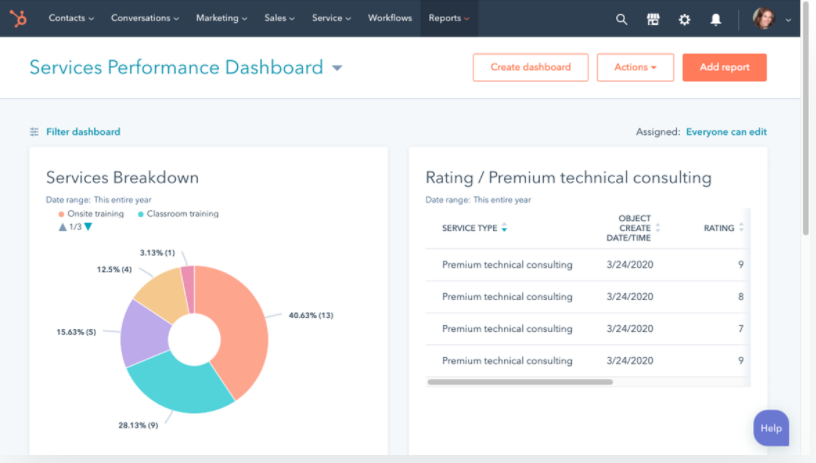Open Workflows from navigation bar
The height and width of the screenshot is (463, 816).
pyautogui.click(x=390, y=18)
